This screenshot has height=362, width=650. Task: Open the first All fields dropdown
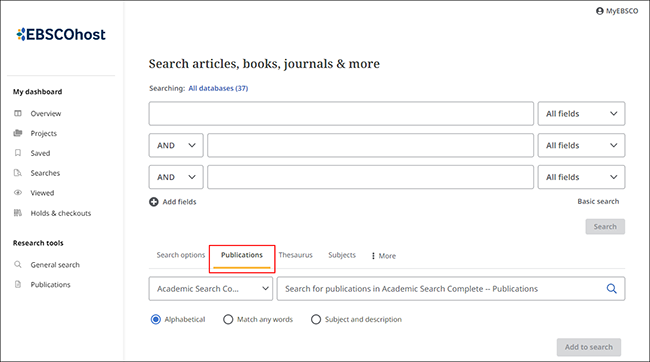581,114
